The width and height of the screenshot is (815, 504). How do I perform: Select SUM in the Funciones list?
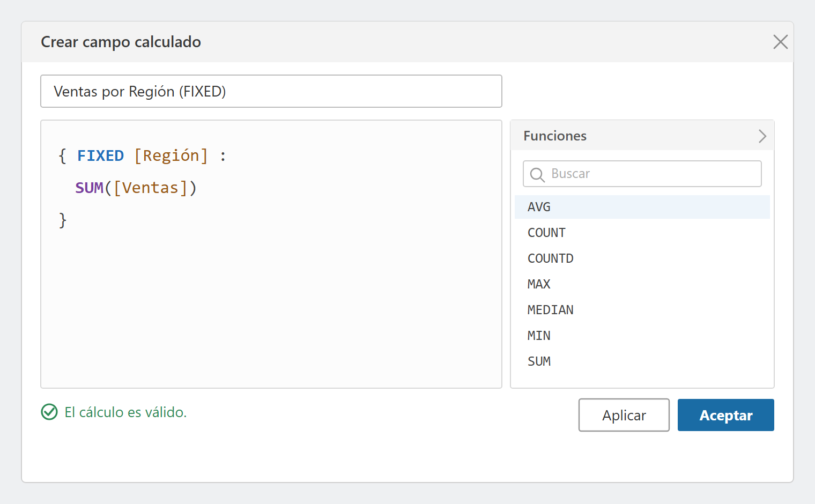coord(642,361)
